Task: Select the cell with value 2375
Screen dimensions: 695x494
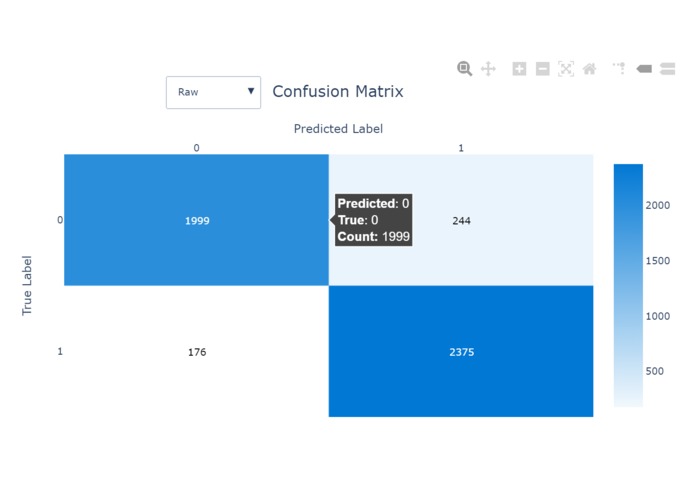Action: 461,351
